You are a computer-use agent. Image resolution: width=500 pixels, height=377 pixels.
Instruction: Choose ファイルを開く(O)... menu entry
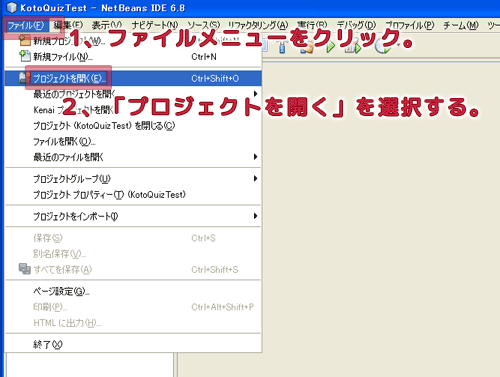[133, 141]
